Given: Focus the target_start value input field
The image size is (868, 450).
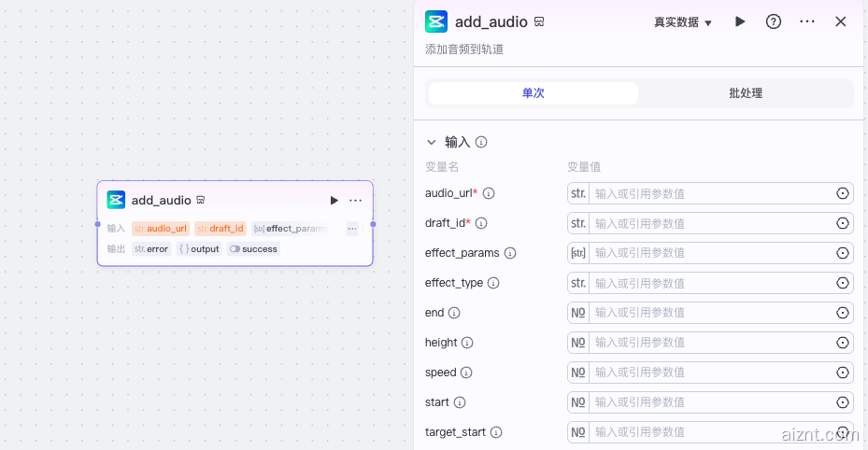Looking at the screenshot, I should coord(710,432).
